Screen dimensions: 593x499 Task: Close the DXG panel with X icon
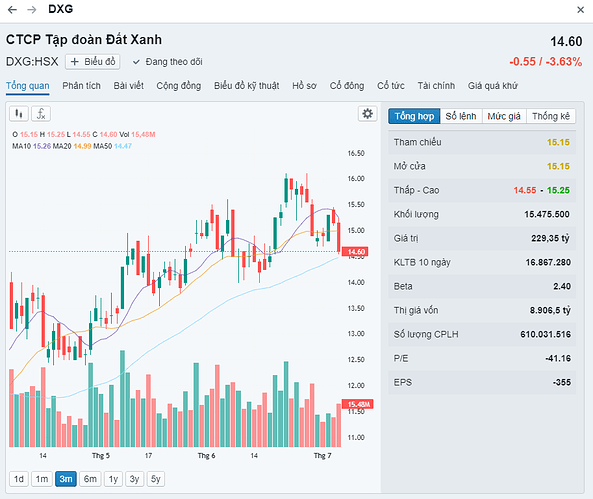tap(581, 10)
